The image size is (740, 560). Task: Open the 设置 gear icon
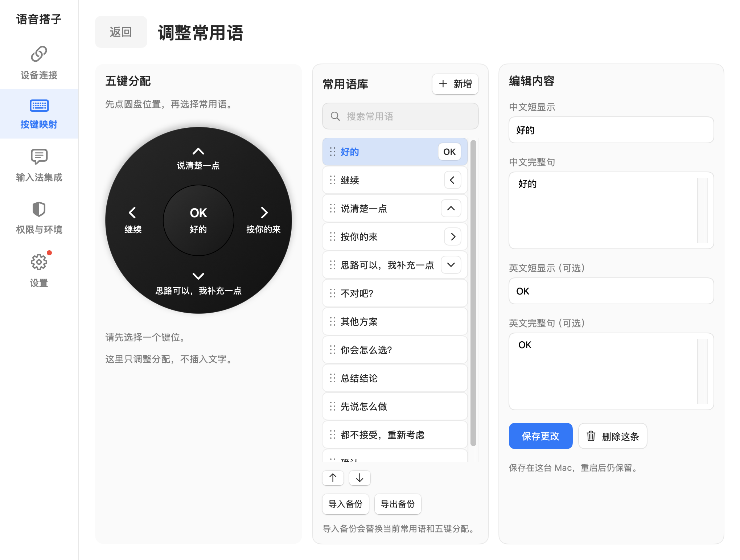click(x=39, y=262)
